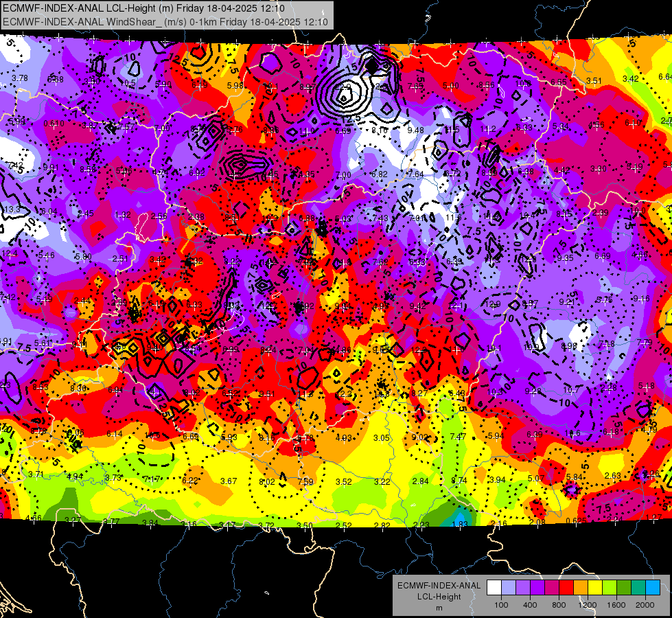This screenshot has height=618, width=672.
Task: Click the map value 0.625
Action: pos(576,521)
